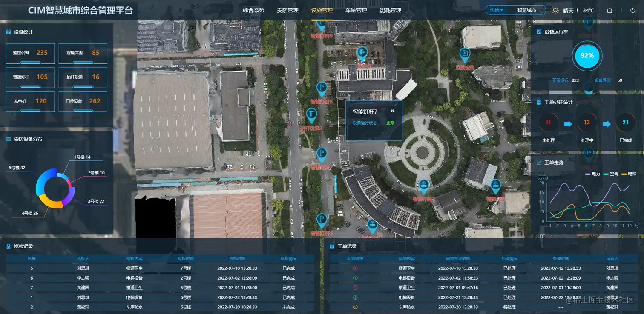Click the 4号楼 26 donut label

coord(30,213)
